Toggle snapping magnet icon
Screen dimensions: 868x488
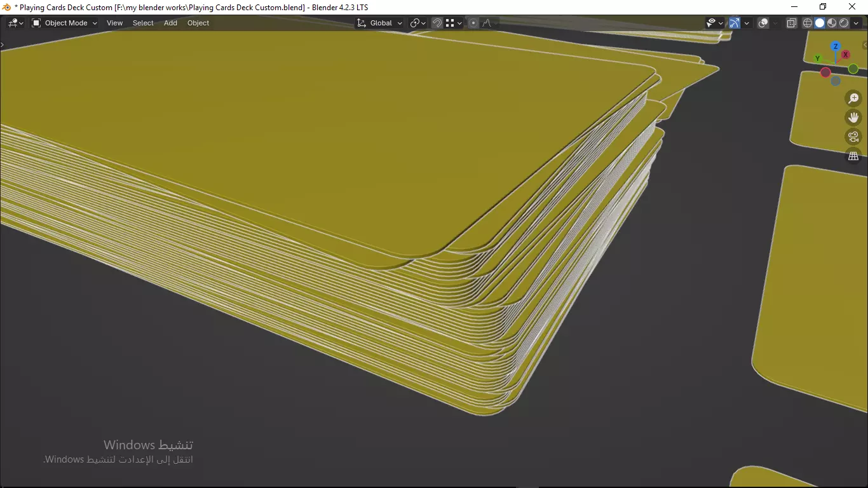click(437, 23)
